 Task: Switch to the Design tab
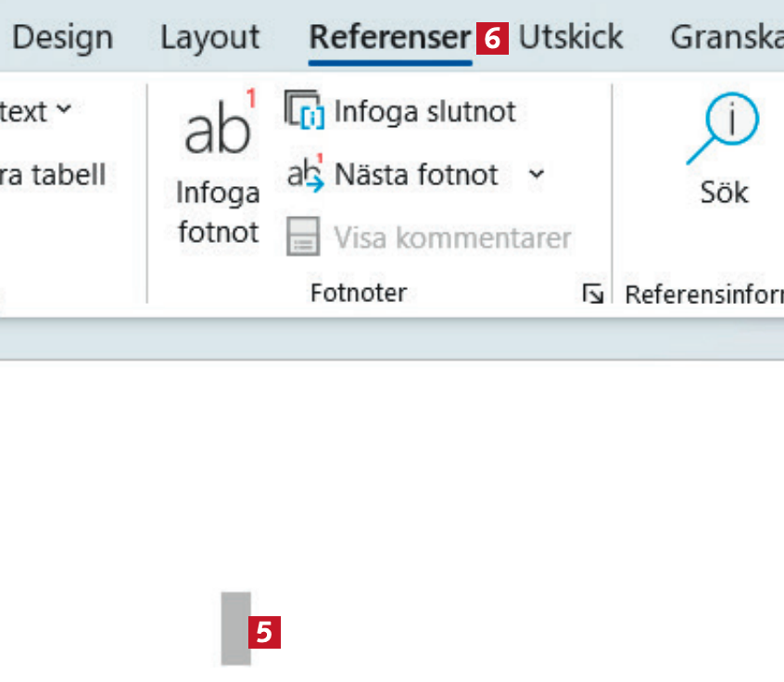(63, 38)
